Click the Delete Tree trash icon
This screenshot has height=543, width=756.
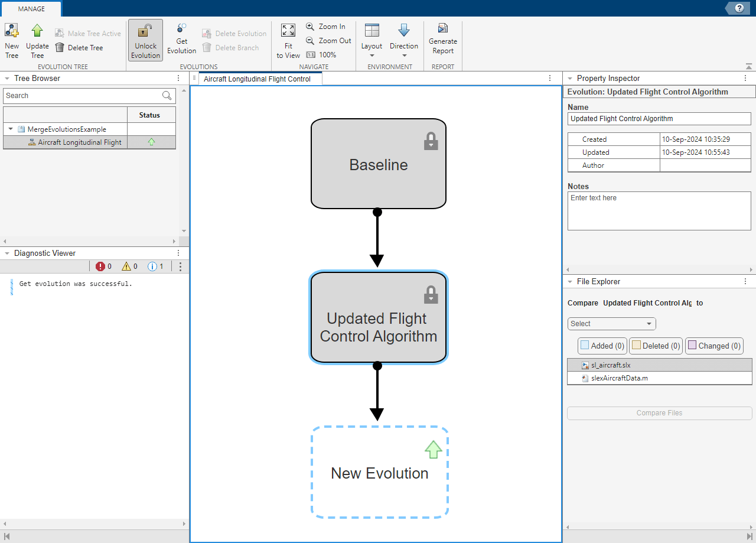coord(60,48)
